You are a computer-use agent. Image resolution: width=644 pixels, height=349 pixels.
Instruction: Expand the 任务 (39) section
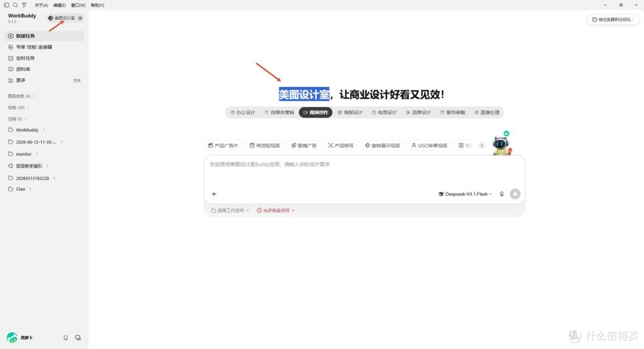tap(18, 108)
